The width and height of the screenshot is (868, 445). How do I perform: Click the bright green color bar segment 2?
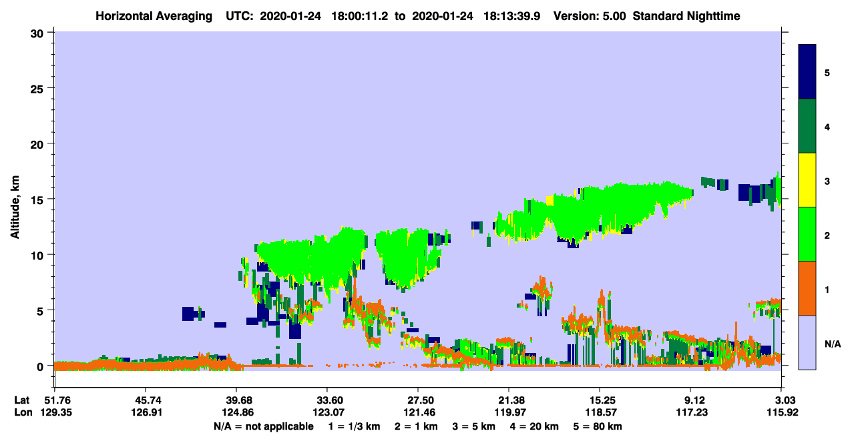pyautogui.click(x=807, y=234)
